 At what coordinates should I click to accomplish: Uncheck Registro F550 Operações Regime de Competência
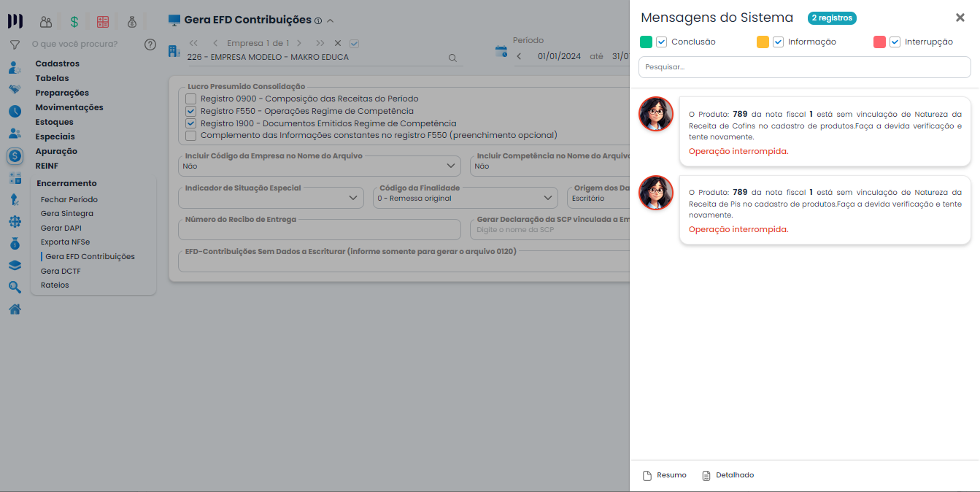pos(190,111)
